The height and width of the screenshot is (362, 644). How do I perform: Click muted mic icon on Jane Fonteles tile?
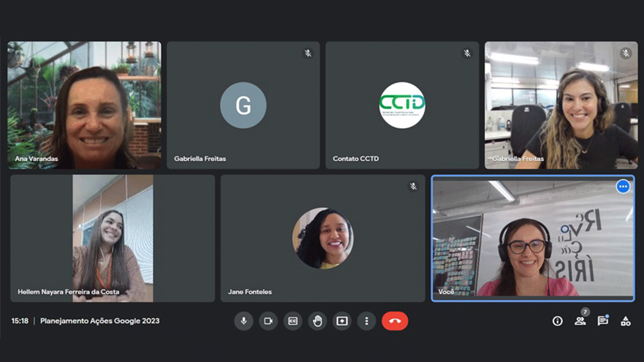(x=413, y=186)
